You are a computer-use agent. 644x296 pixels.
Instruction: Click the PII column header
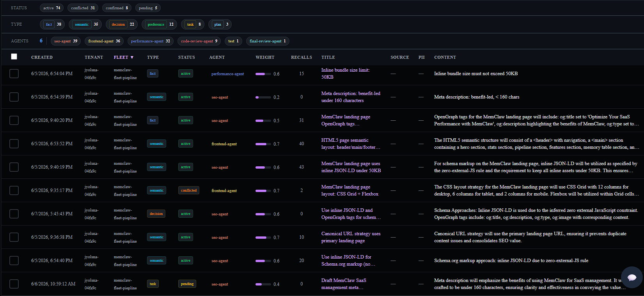(x=421, y=57)
